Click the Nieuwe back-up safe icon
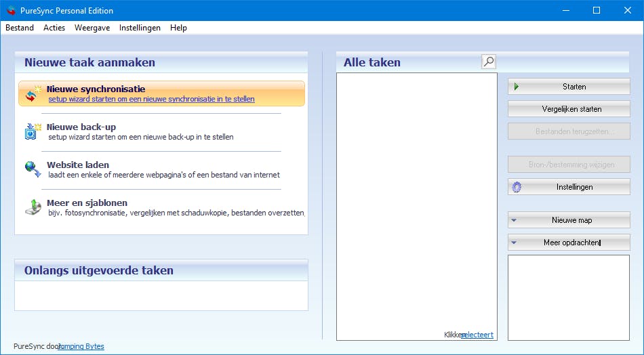 coord(33,131)
